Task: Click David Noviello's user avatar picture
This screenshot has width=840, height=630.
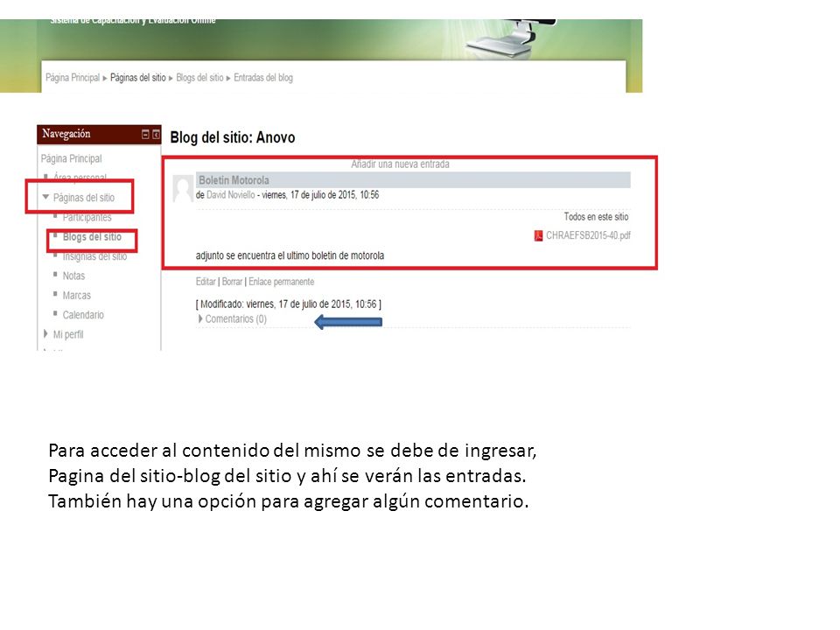Action: [183, 188]
